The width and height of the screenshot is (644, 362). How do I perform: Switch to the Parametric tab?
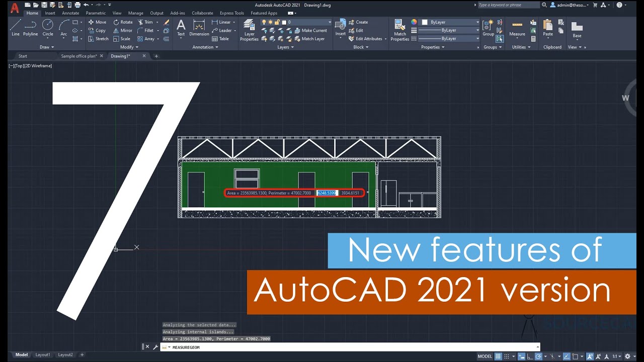click(x=96, y=13)
